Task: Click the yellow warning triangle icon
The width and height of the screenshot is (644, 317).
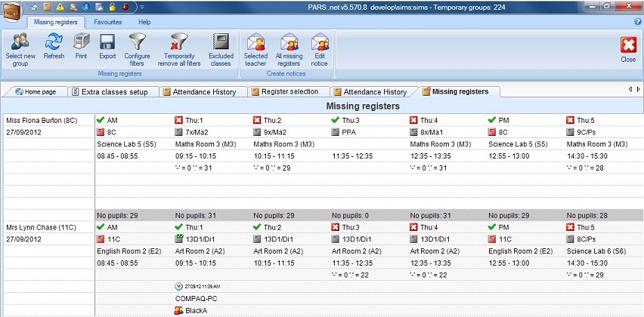Action: [60, 7]
